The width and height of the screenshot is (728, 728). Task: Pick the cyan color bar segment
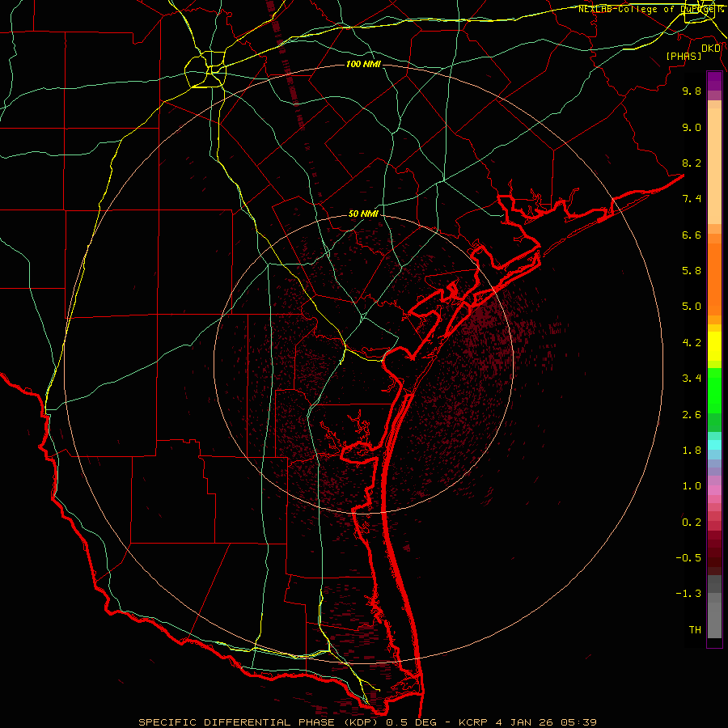tap(714, 445)
